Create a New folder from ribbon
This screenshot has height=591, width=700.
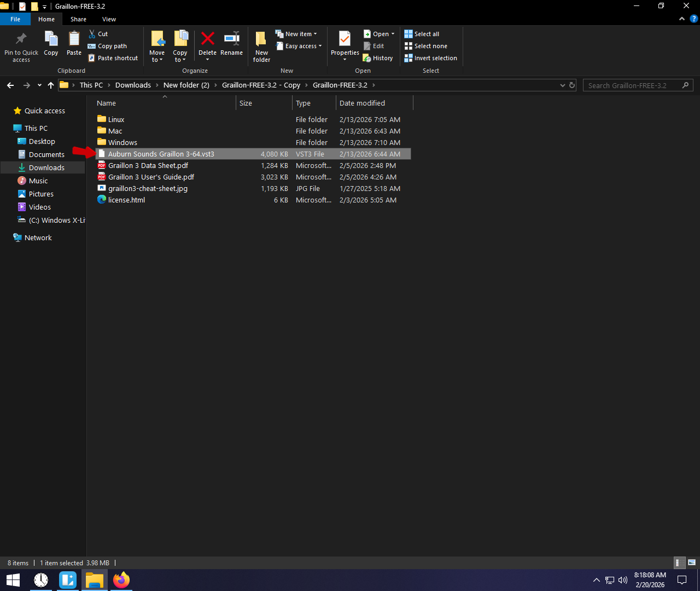pos(261,45)
